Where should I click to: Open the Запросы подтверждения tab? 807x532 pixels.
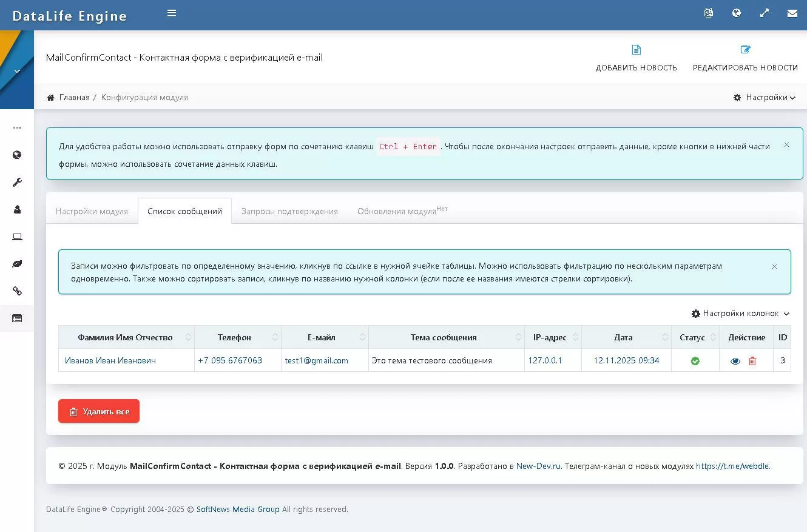click(x=289, y=212)
